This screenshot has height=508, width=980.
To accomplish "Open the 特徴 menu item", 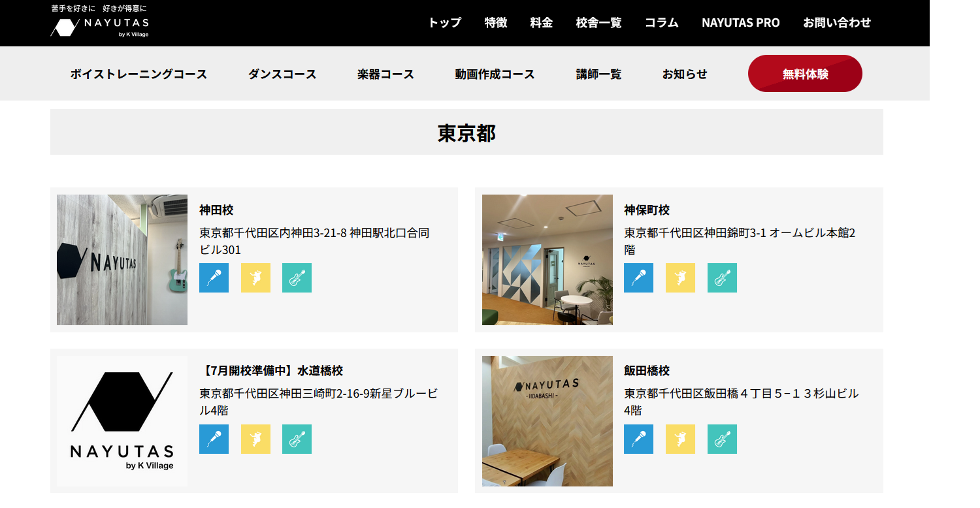I will pyautogui.click(x=496, y=22).
